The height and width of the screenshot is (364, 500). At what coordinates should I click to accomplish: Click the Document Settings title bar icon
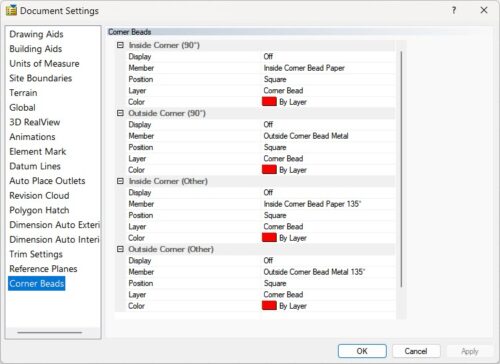tap(11, 10)
